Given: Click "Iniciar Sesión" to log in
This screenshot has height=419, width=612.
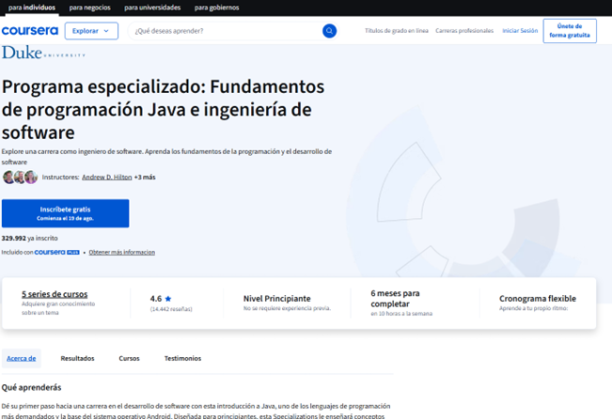Looking at the screenshot, I should (520, 31).
